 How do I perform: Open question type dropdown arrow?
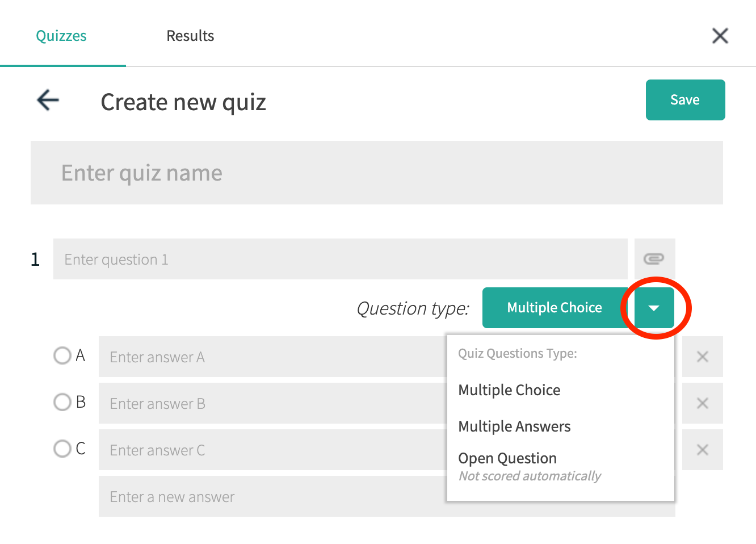[x=654, y=308]
